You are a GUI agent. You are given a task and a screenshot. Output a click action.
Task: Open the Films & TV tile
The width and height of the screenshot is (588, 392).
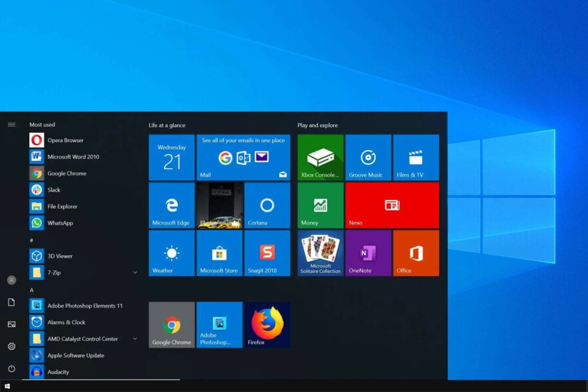(416, 157)
